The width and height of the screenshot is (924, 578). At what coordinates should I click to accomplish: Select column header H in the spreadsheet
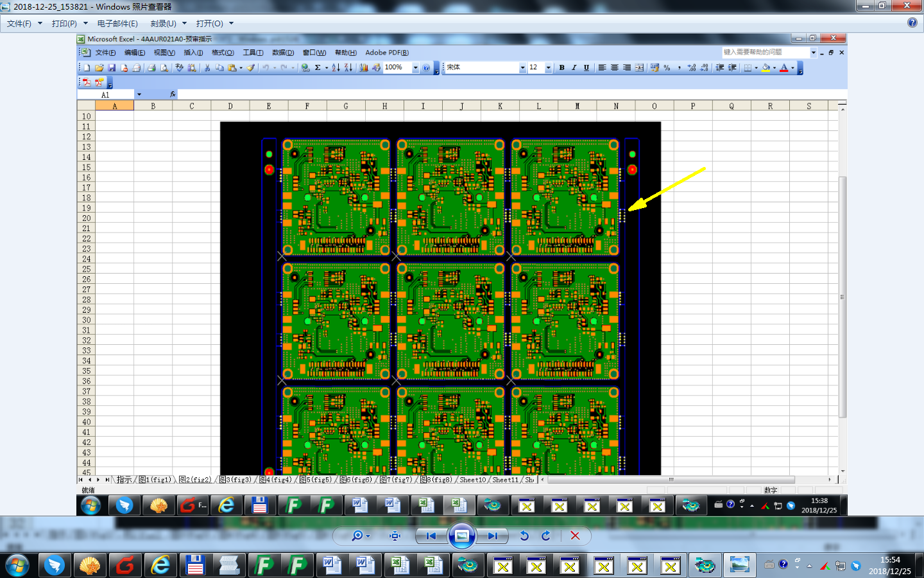[x=384, y=106]
